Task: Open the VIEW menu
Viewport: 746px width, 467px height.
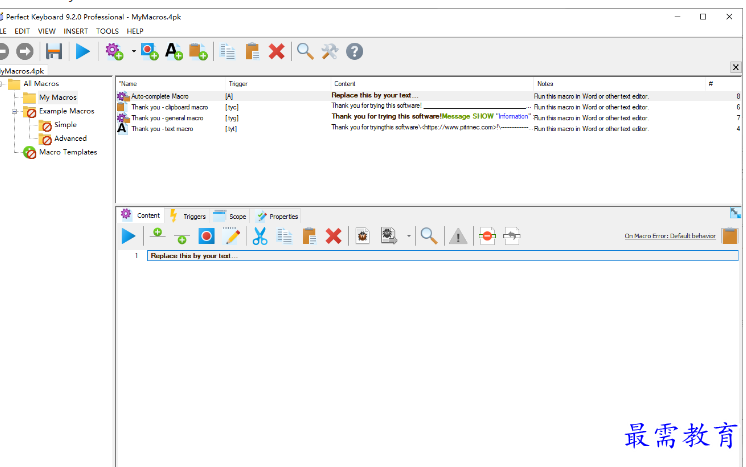Action: point(47,31)
